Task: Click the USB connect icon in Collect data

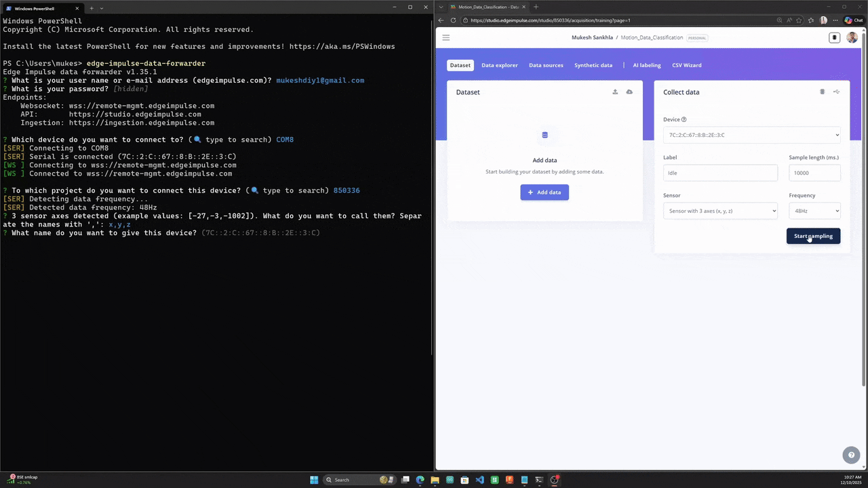Action: click(836, 92)
